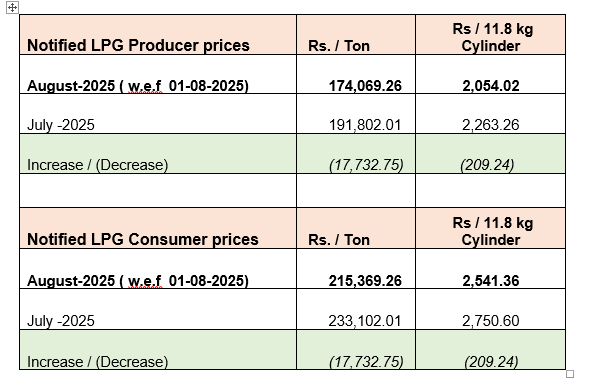
Task: Click the underlined 'w.e.f' in producer row
Action: (145, 86)
